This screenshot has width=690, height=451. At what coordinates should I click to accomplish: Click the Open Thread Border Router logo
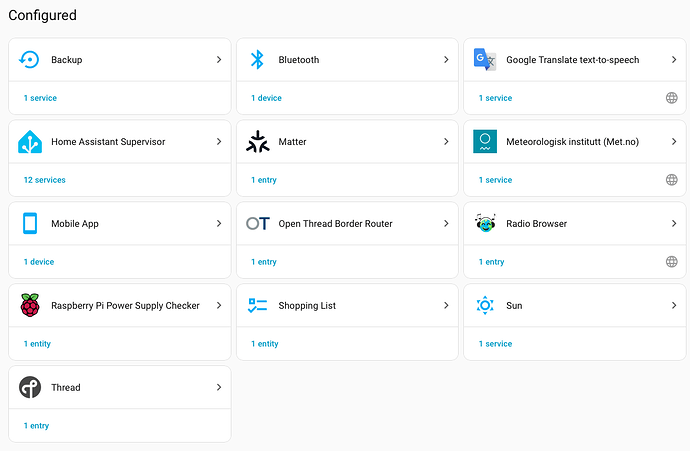pyautogui.click(x=258, y=224)
